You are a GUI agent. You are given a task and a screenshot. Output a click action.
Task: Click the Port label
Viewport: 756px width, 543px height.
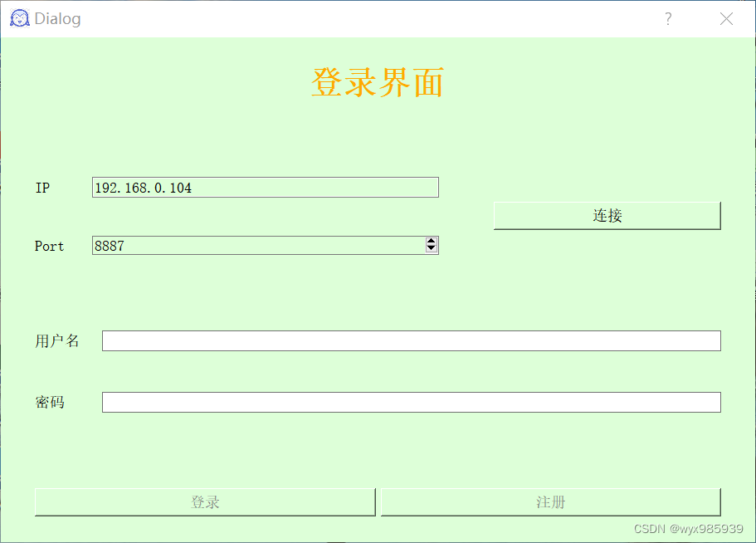(49, 246)
